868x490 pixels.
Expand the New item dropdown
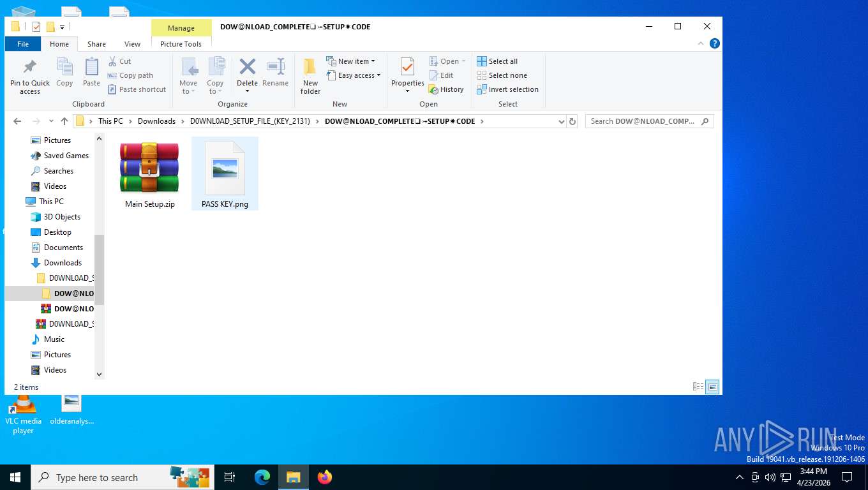(x=350, y=61)
